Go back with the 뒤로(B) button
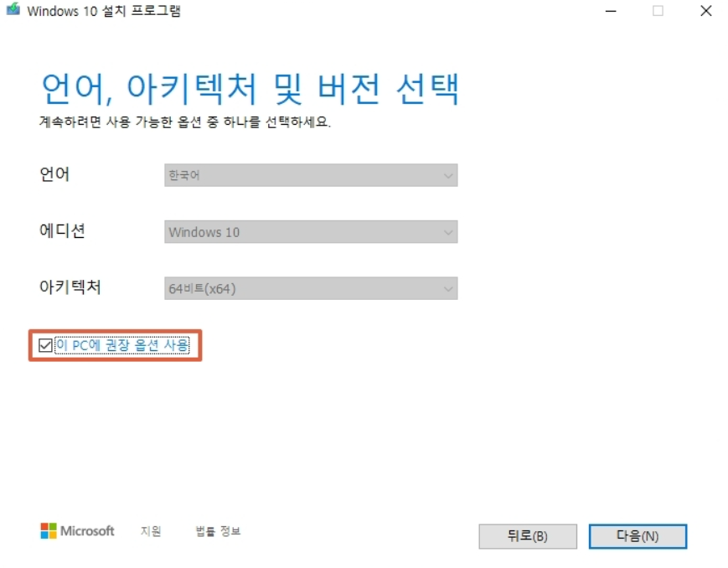Image resolution: width=728 pixels, height=568 pixels. (528, 536)
